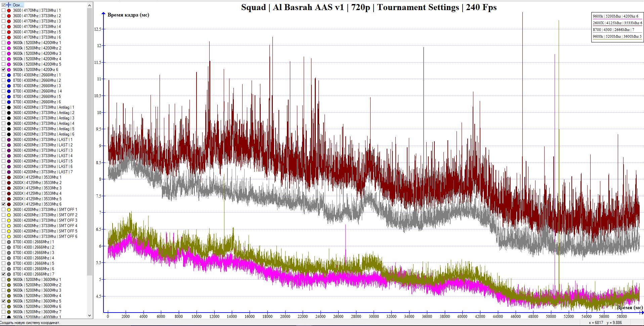644x326 pixels.
Task: Click the dark red dot for '2600X | 4125Mhz | 3533Mhz 4'
Action: pyautogui.click(x=9, y=193)
